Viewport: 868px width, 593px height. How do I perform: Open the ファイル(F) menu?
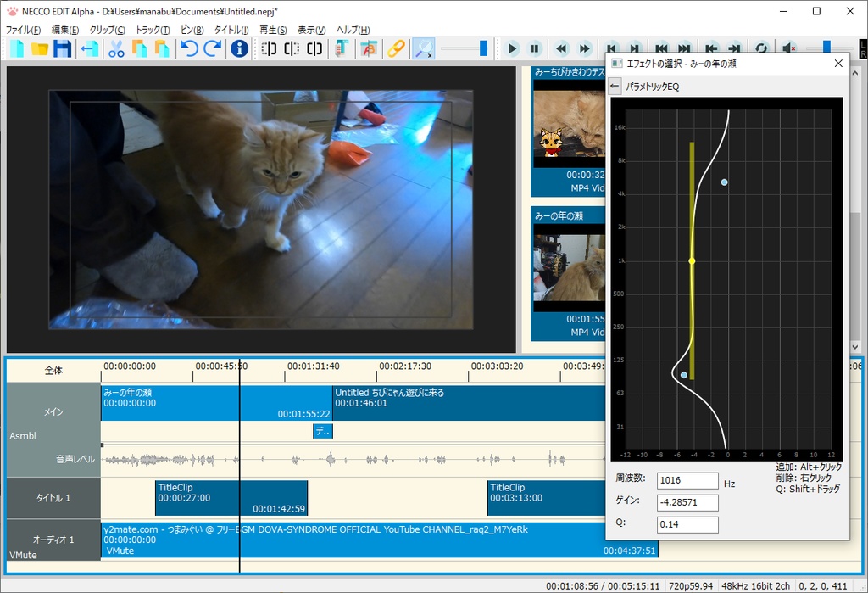pyautogui.click(x=23, y=30)
